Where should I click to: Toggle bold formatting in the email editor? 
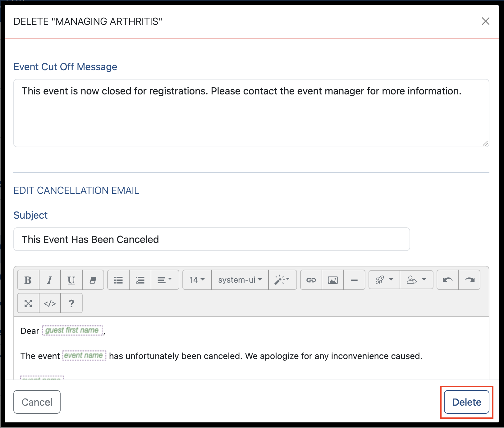click(28, 280)
